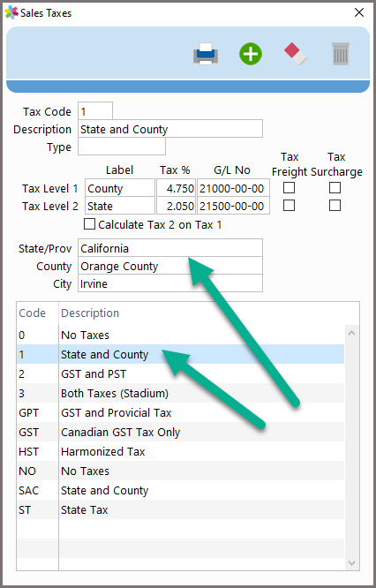
Task: Click the G/L No field 21500-00-00
Action: click(x=233, y=206)
